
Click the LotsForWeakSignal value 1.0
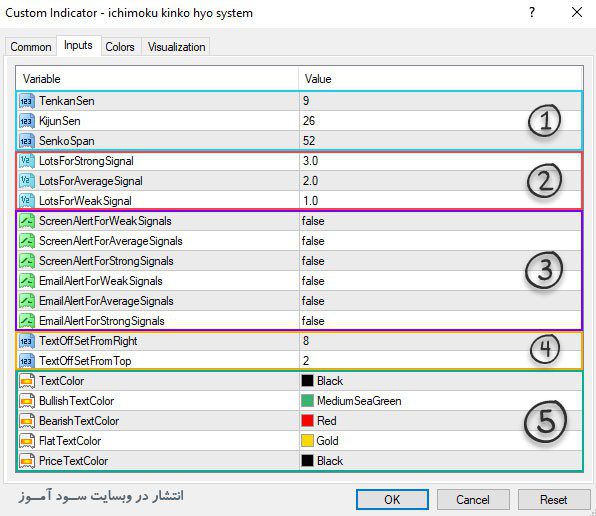tap(310, 201)
